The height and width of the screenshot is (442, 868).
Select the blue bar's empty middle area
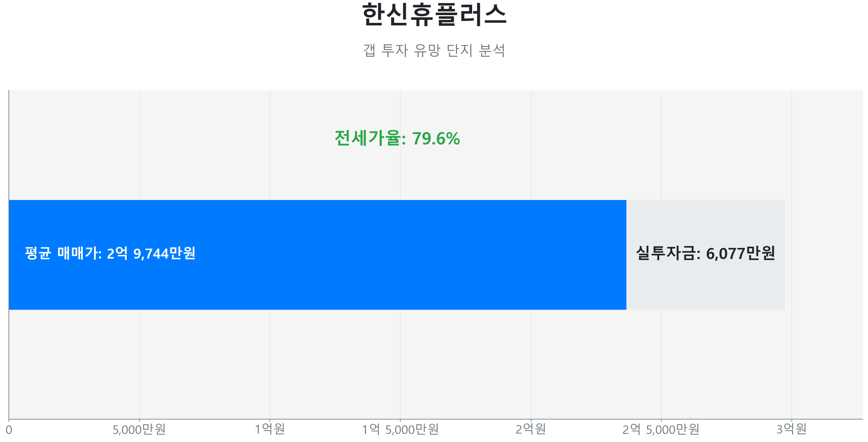point(405,255)
